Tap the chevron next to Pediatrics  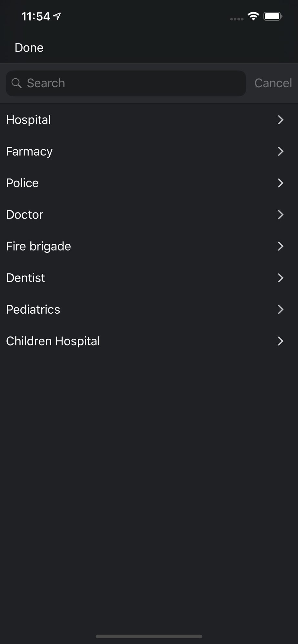click(281, 309)
